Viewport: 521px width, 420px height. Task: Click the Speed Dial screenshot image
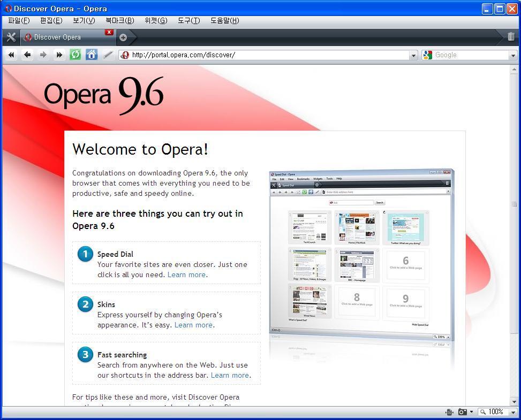tap(361, 254)
